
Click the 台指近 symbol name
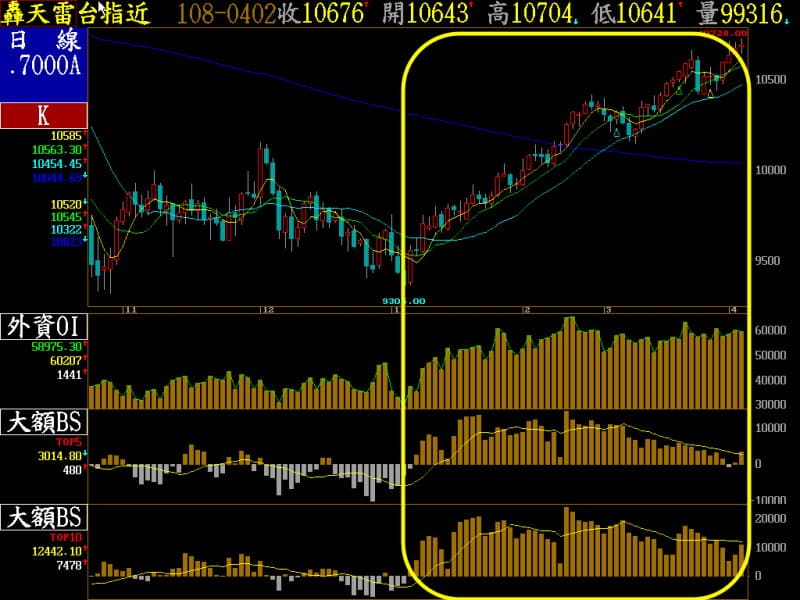click(127, 14)
